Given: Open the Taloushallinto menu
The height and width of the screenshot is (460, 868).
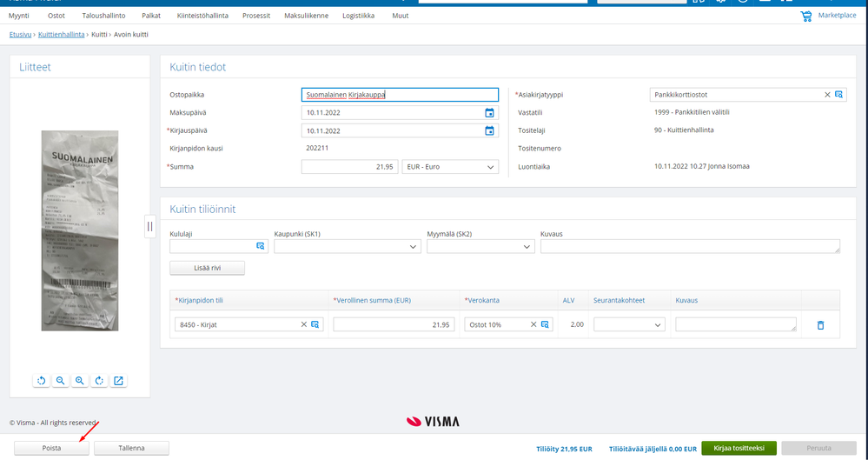Looking at the screenshot, I should click(x=103, y=16).
